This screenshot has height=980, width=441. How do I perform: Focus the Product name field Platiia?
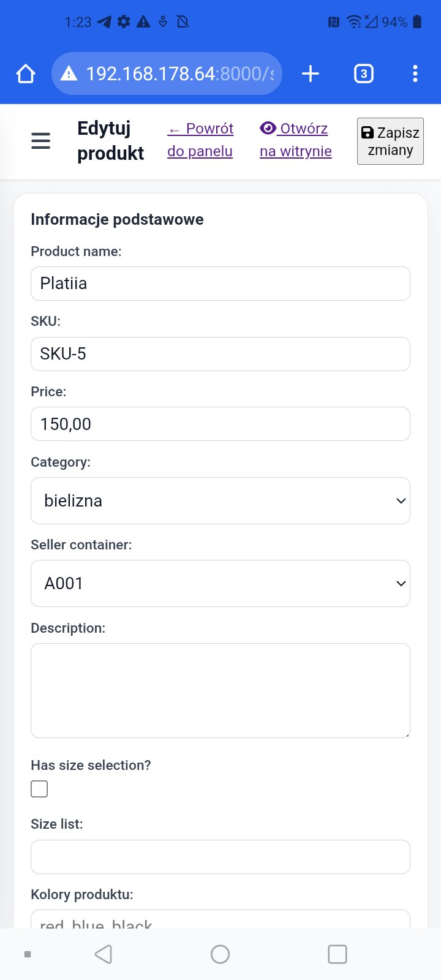click(x=220, y=284)
